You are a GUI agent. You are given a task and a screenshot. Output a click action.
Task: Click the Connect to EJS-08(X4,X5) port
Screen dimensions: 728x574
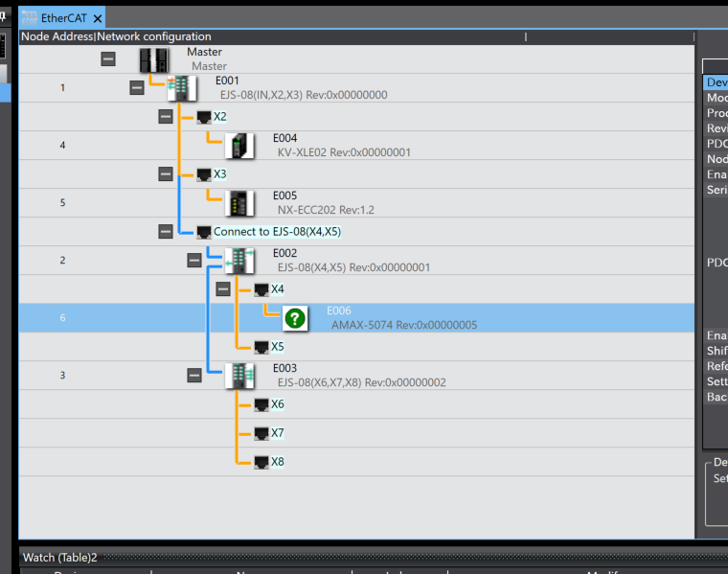point(277,232)
